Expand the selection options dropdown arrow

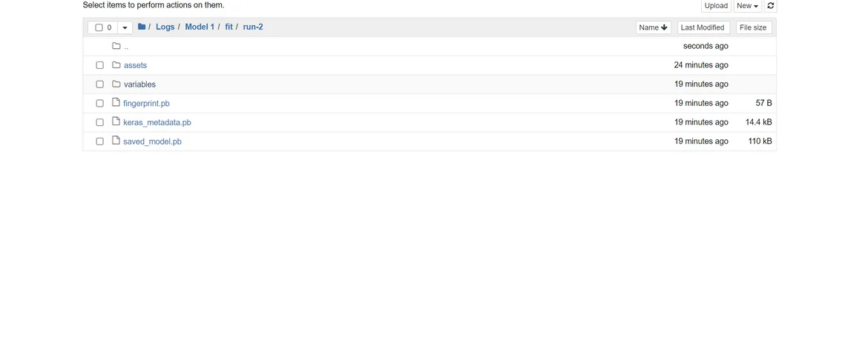click(125, 27)
